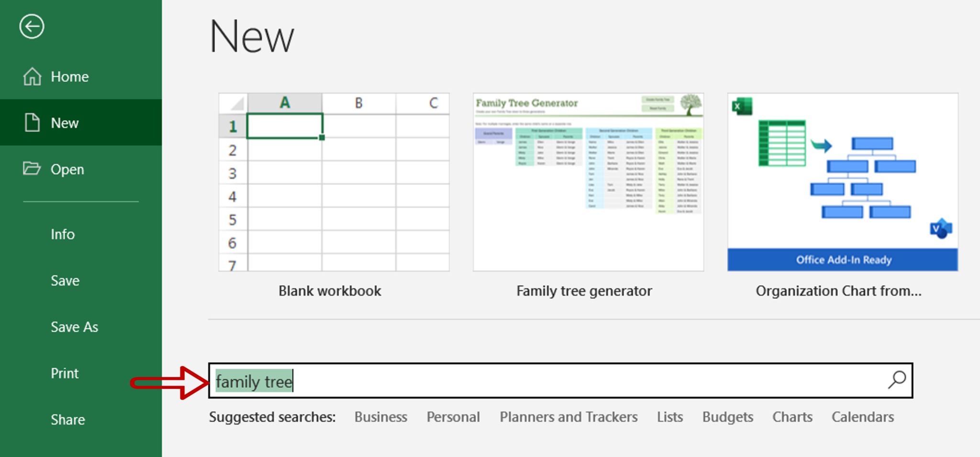
Task: Click the search magnifying glass icon
Action: [896, 380]
